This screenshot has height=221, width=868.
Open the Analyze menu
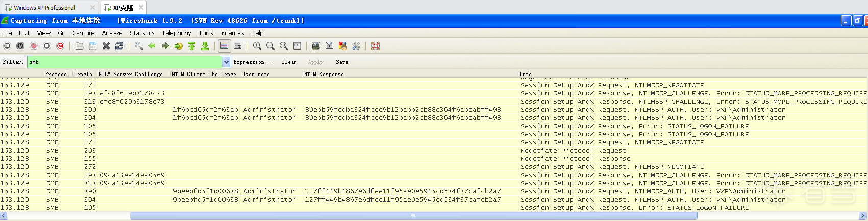pos(112,33)
